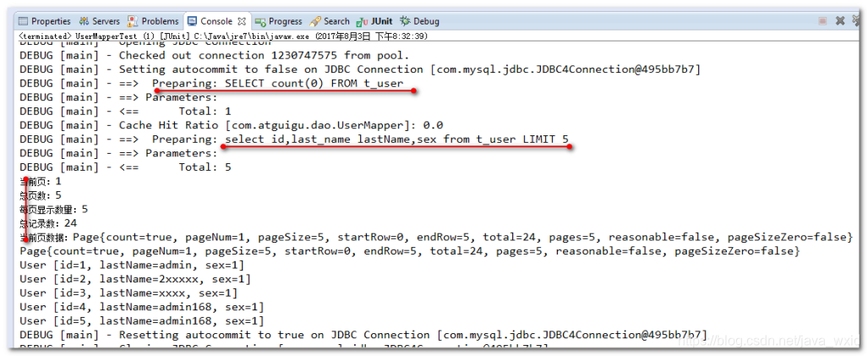Image resolution: width=868 pixels, height=356 pixels.
Task: Click the 'Setting autocommit to false' log line
Action: 360,69
